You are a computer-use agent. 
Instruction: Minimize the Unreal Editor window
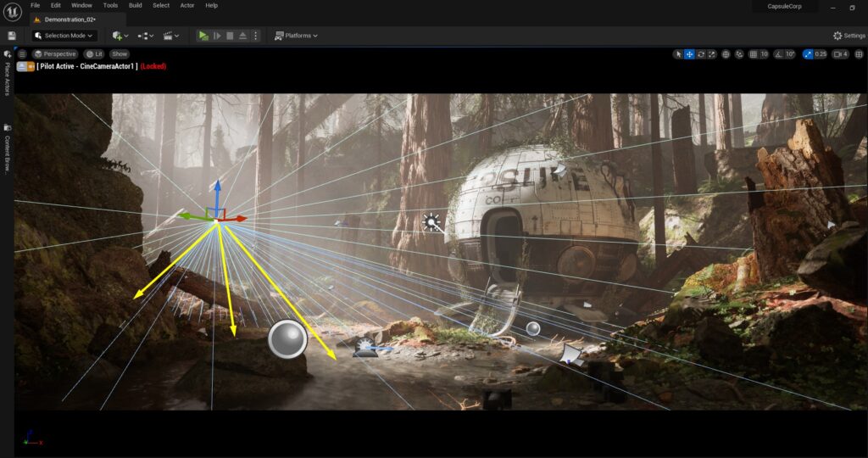832,7
